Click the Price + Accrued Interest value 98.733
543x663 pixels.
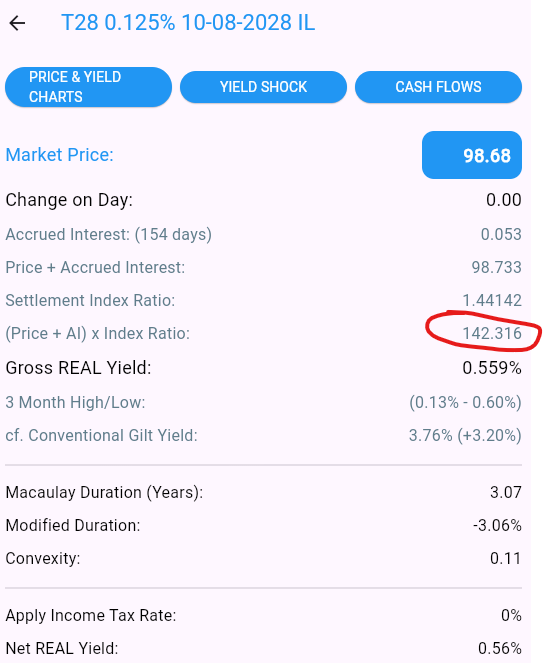[496, 267]
